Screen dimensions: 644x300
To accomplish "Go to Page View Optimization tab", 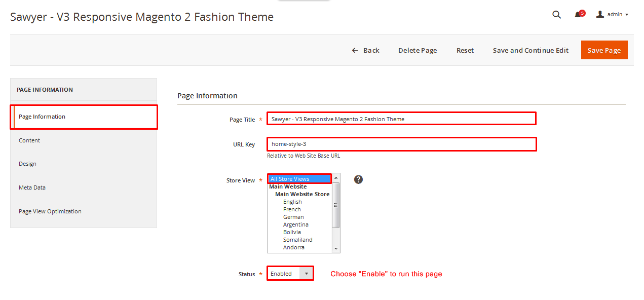I will [50, 211].
